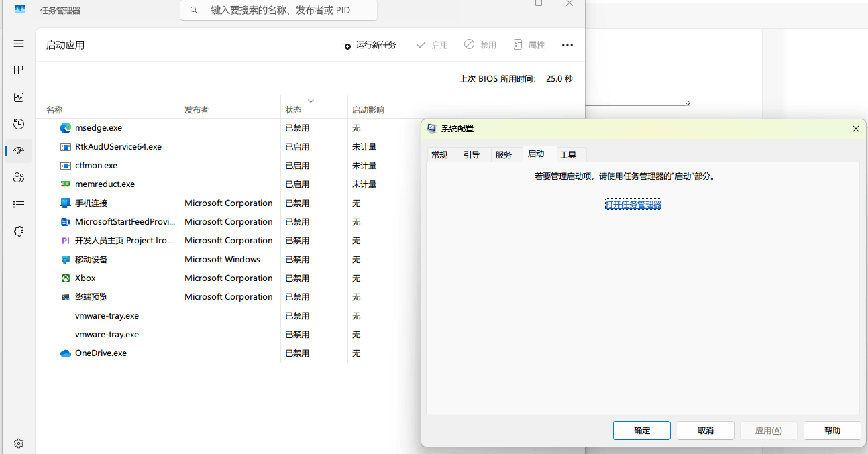Click the search magnifier icon
The width and height of the screenshot is (868, 454).
pyautogui.click(x=194, y=10)
